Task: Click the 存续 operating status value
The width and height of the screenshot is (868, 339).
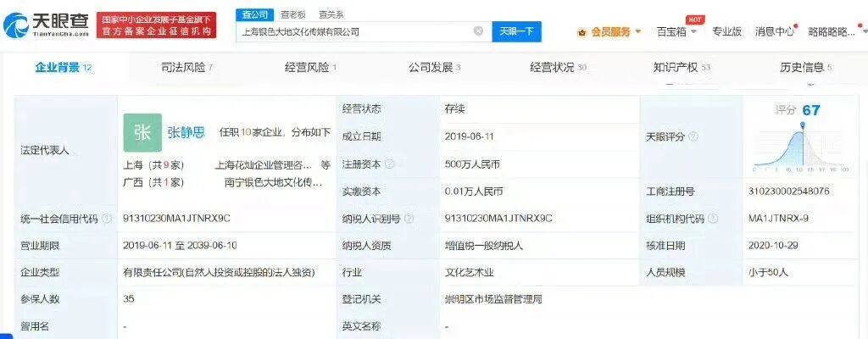Action: coord(454,109)
